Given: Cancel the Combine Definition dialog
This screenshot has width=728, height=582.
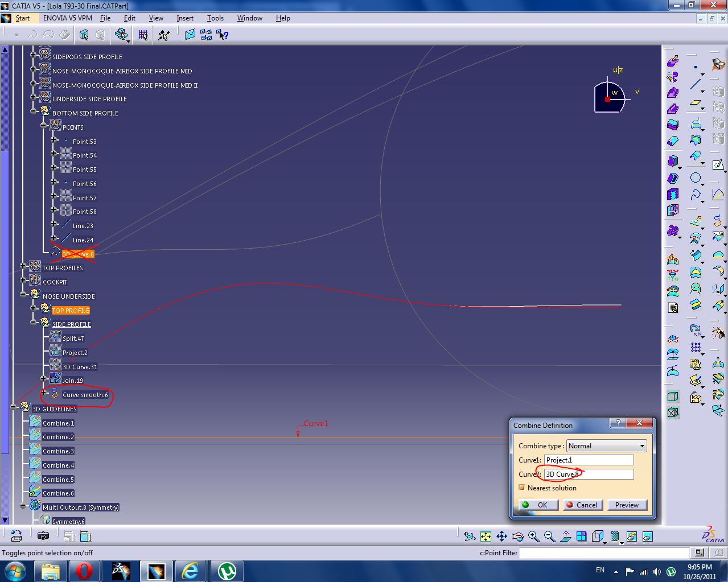Looking at the screenshot, I should click(583, 505).
